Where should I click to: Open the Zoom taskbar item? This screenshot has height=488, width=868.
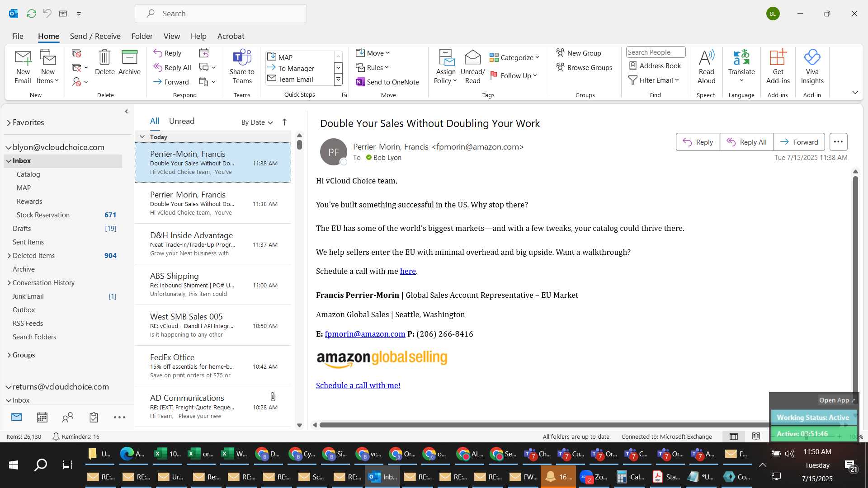tap(594, 477)
